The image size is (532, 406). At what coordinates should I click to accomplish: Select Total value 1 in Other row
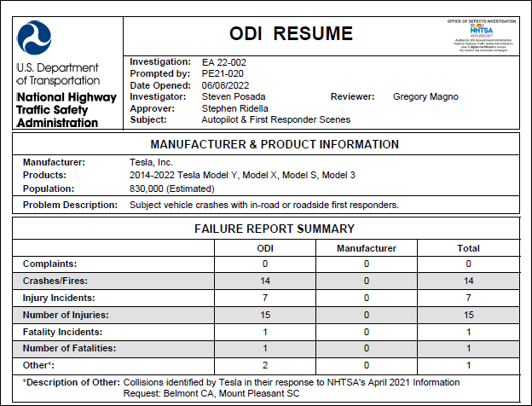tap(468, 366)
